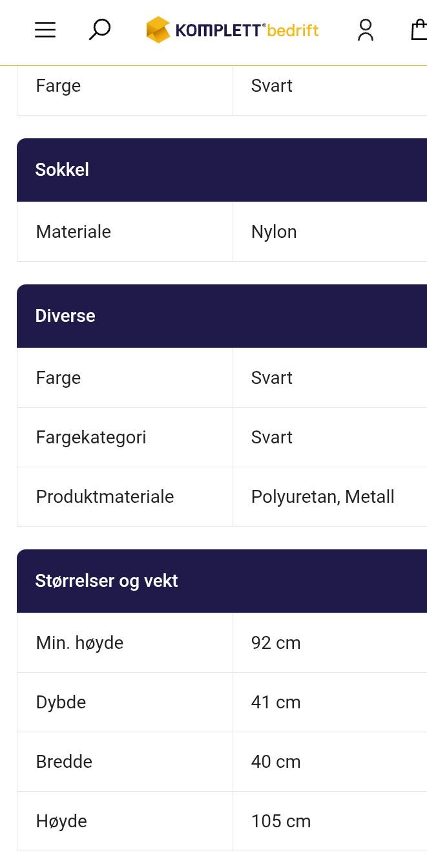The height and width of the screenshot is (868, 427).
Task: Click the Størrelser og vekt header
Action: (107, 581)
